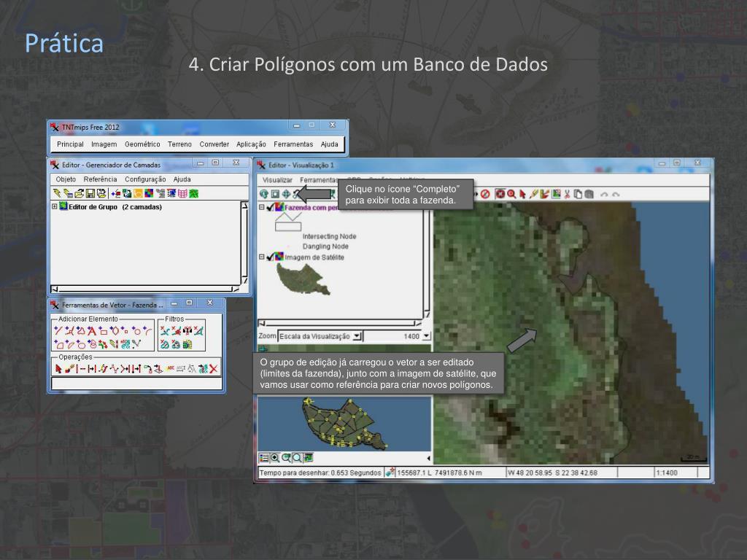Click the red square X icon in view toolbar
This screenshot has height=560, width=747.
click(x=500, y=194)
